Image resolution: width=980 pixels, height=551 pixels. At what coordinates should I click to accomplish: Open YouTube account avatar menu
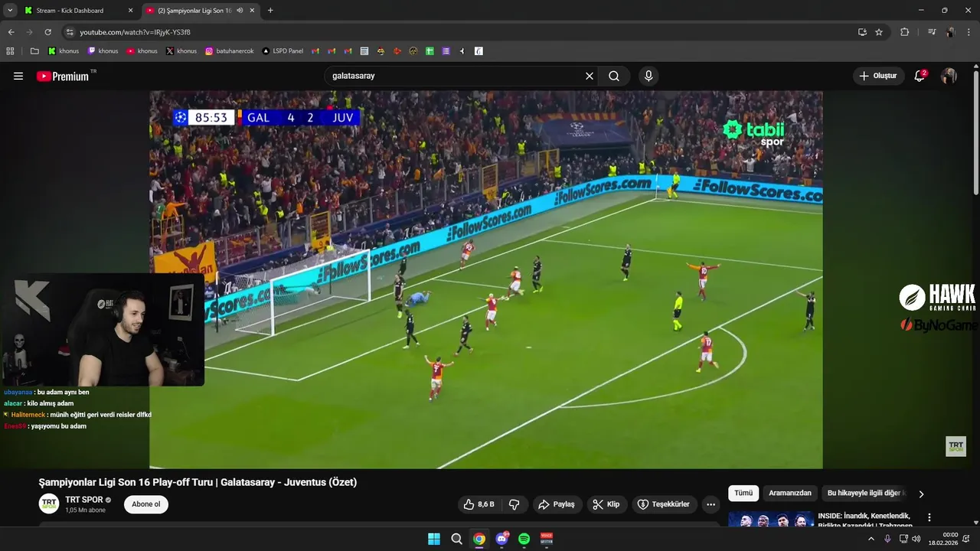[x=949, y=76]
